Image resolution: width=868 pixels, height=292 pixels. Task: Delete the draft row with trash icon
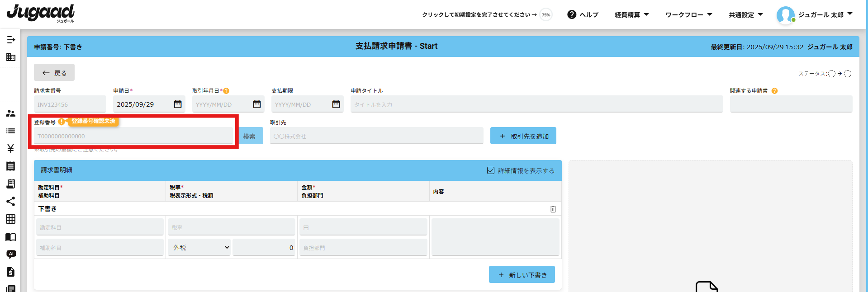pyautogui.click(x=553, y=209)
